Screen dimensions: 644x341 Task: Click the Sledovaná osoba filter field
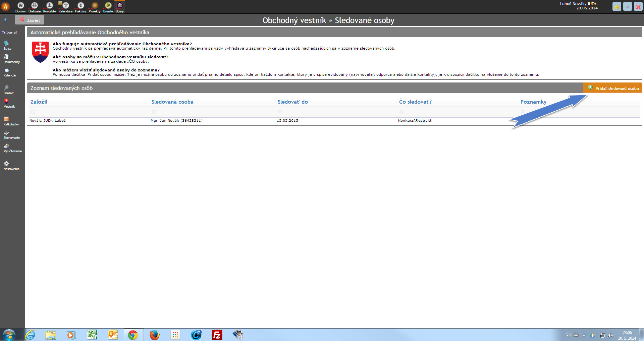tap(213, 112)
